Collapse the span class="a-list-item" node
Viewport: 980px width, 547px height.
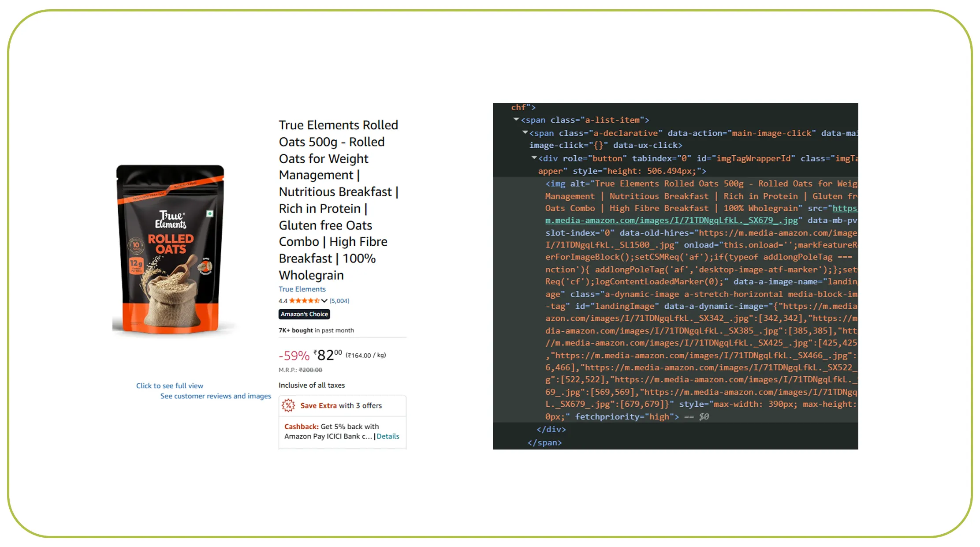(516, 120)
